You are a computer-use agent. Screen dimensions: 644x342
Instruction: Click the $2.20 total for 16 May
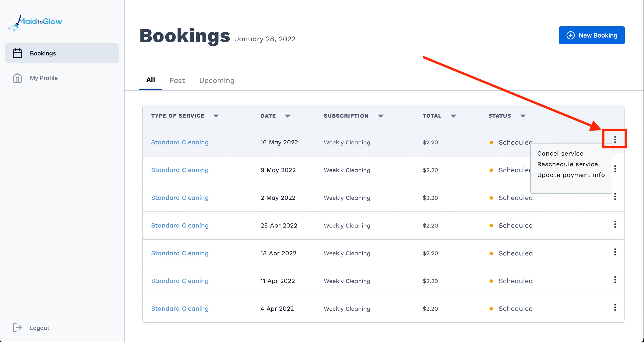coord(430,143)
